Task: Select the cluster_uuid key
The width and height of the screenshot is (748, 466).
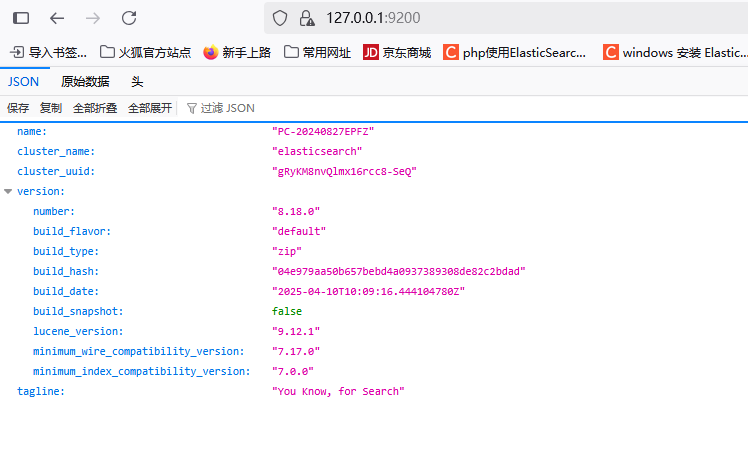Action: [56, 172]
